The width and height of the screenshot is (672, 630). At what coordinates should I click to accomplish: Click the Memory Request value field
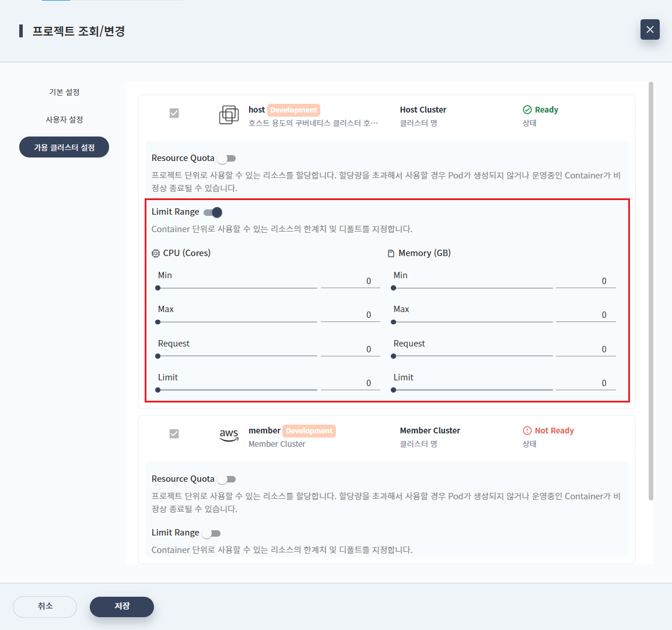[586, 349]
